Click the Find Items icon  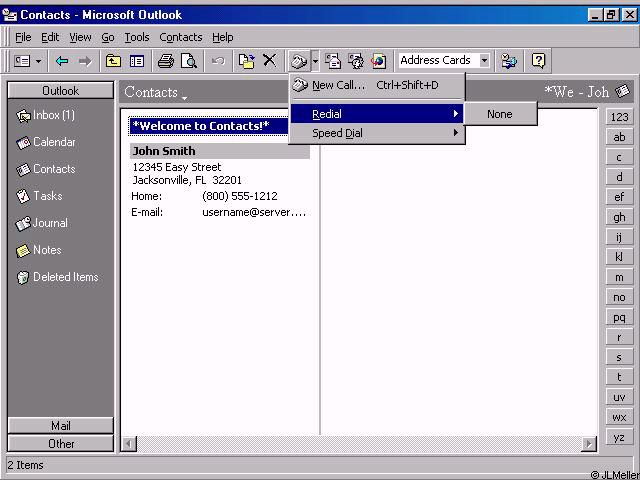click(509, 61)
